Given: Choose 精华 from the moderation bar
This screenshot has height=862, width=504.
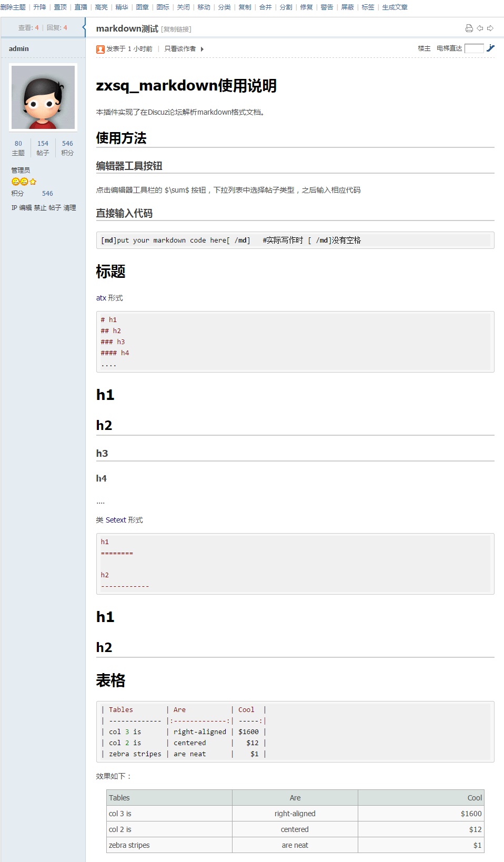Looking at the screenshot, I should (x=122, y=7).
